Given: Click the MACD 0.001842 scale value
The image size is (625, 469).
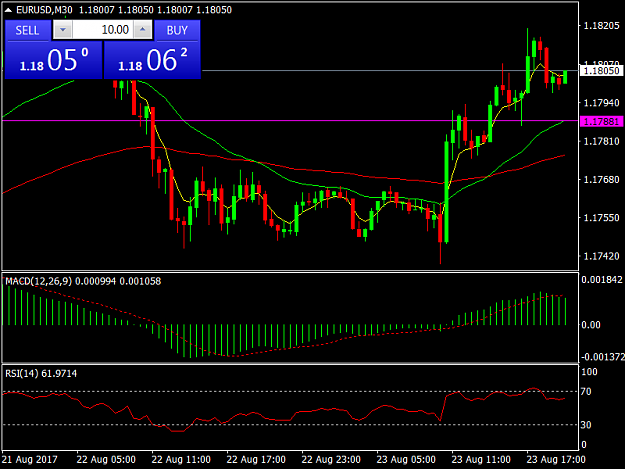Looking at the screenshot, I should coord(602,280).
